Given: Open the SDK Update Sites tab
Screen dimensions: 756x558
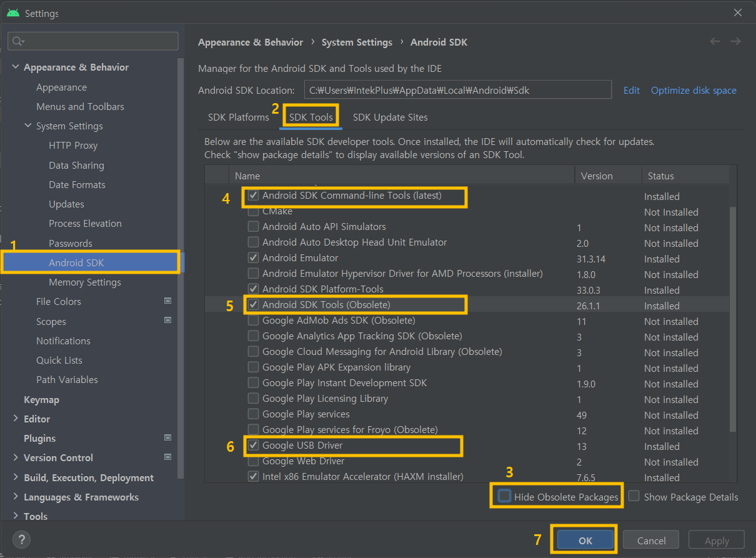Looking at the screenshot, I should (x=390, y=117).
